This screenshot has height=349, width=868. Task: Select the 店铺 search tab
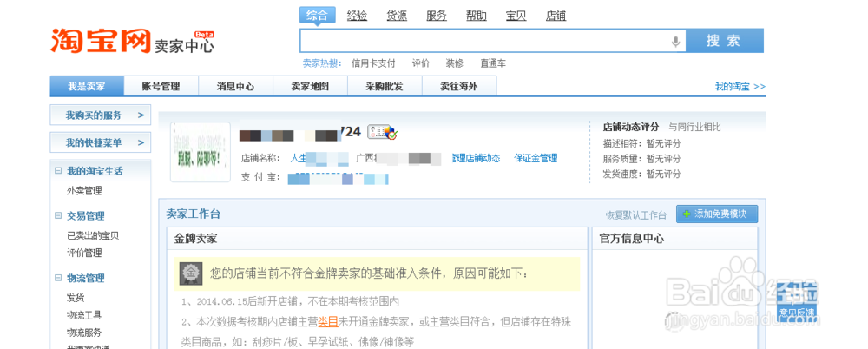tap(556, 16)
